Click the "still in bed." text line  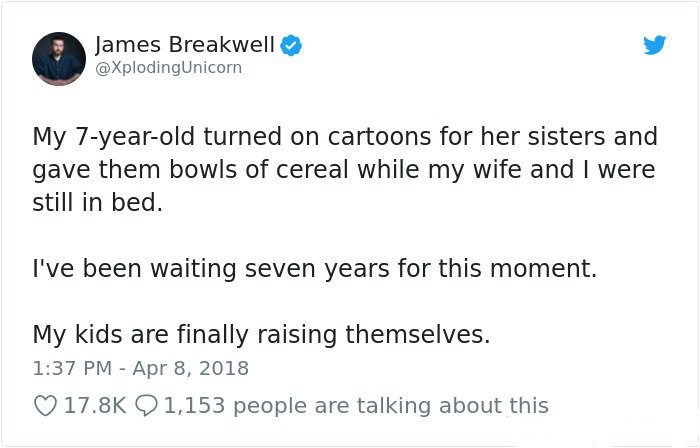coord(98,202)
